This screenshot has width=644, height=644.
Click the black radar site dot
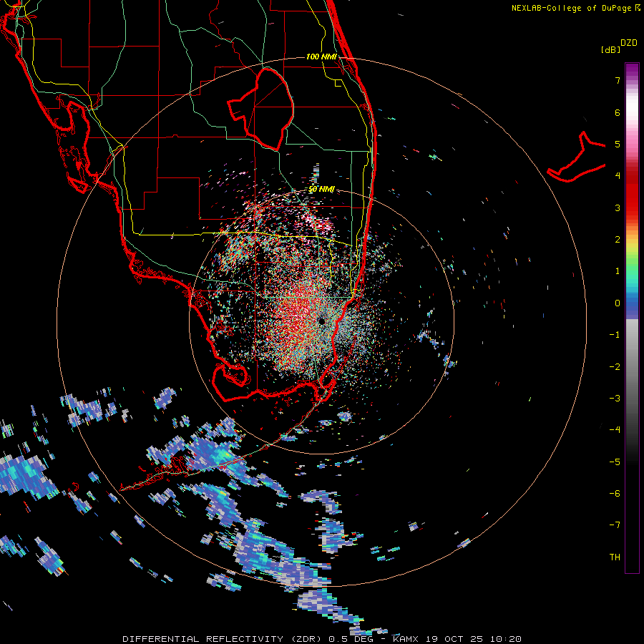click(321, 321)
